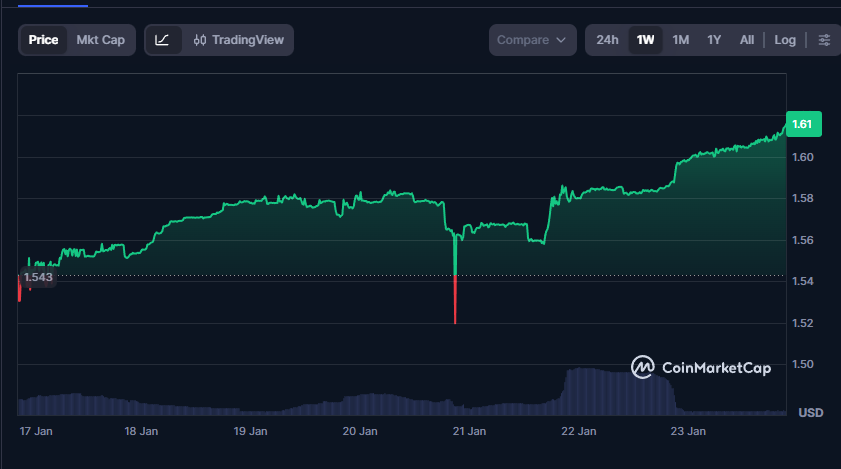This screenshot has width=841, height=469.
Task: Click the 1.61 current price tag
Action: pos(803,124)
